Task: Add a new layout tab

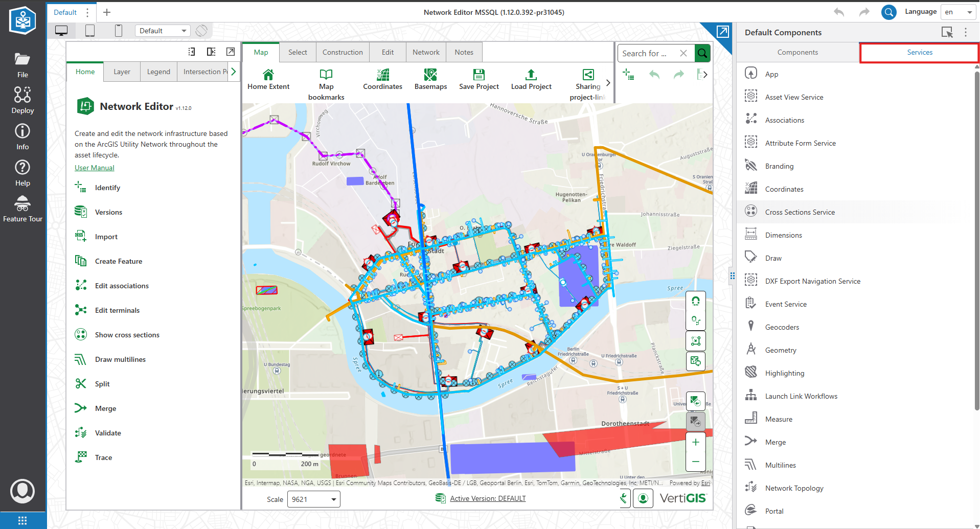Action: coord(107,12)
